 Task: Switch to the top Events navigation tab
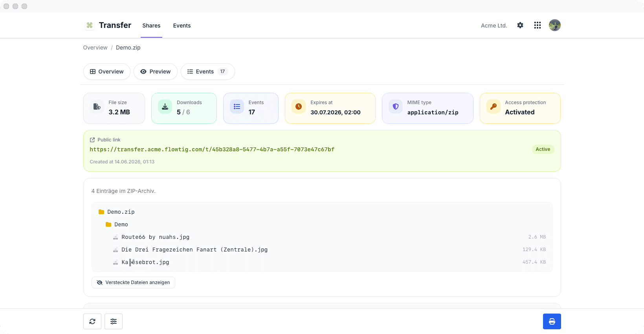coord(182,26)
